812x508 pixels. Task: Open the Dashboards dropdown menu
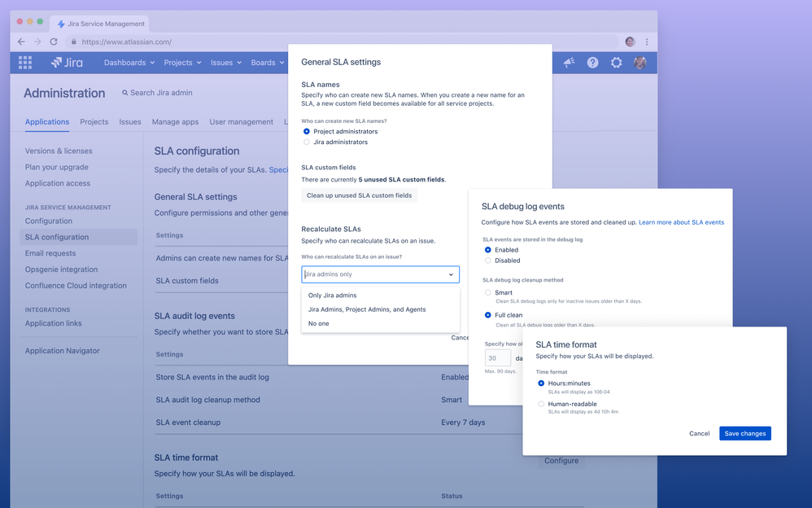point(129,63)
